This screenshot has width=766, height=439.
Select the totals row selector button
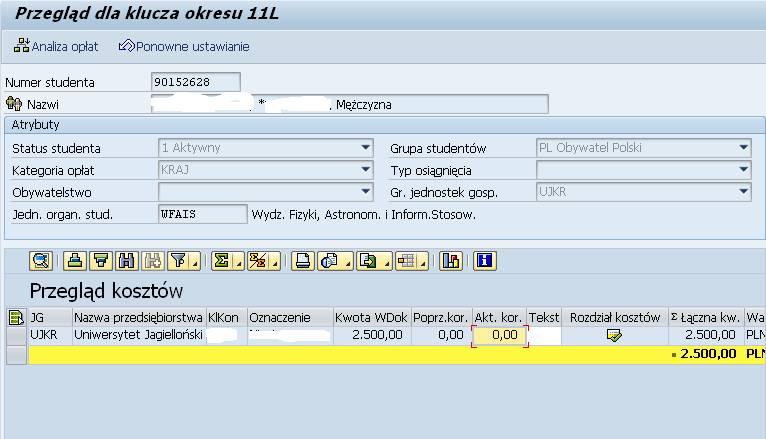(x=16, y=355)
